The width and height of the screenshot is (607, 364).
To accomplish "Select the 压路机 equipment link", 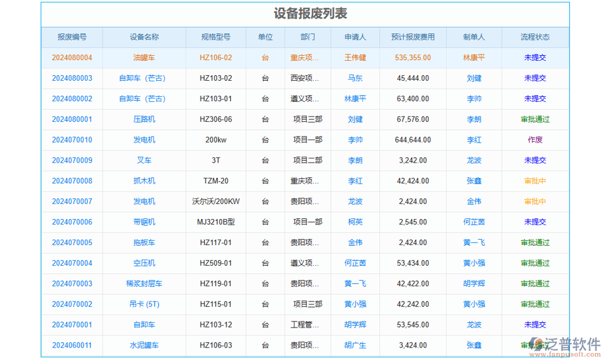I will (x=144, y=119).
